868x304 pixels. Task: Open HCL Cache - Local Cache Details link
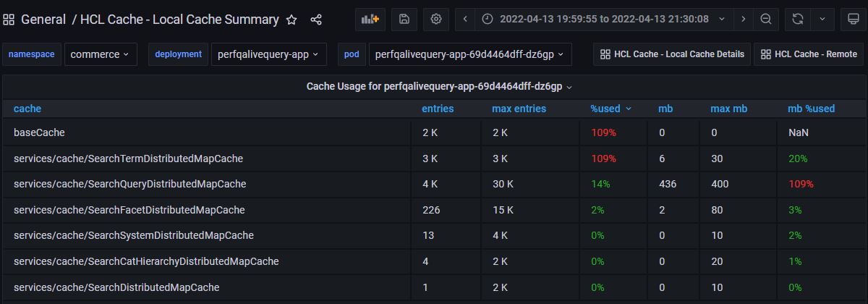pyautogui.click(x=672, y=54)
